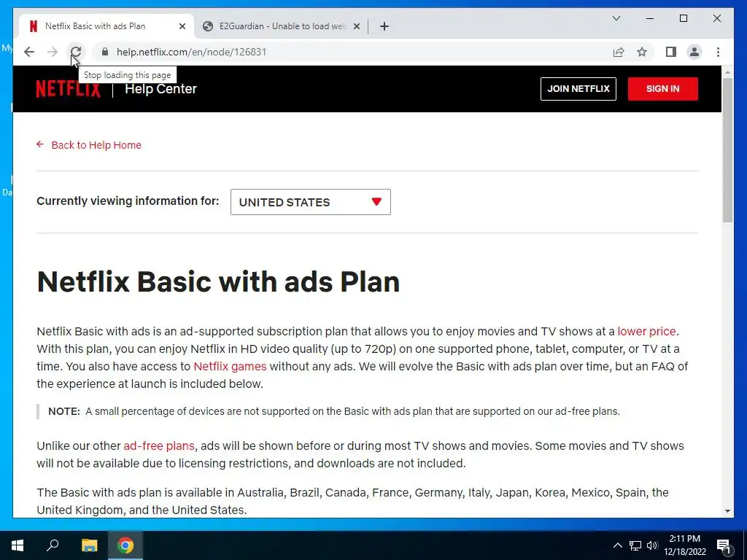
Task: Click the Netflix logo
Action: (68, 89)
